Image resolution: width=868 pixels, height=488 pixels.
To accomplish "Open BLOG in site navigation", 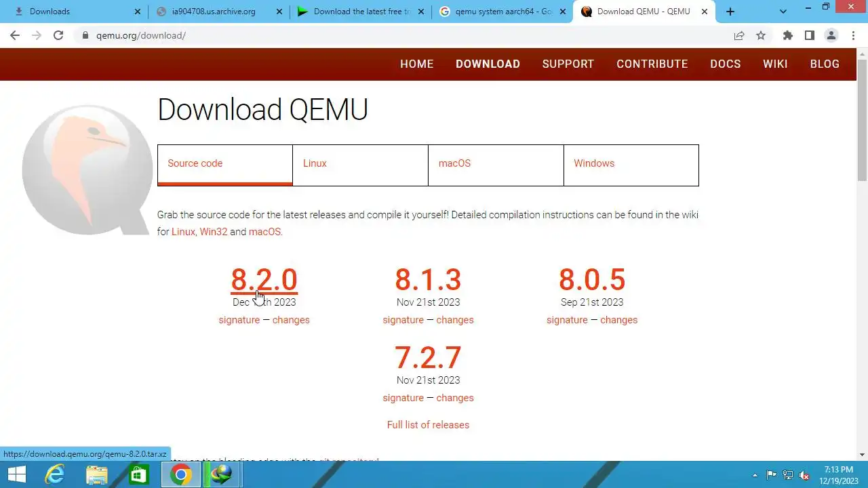I will (x=825, y=64).
